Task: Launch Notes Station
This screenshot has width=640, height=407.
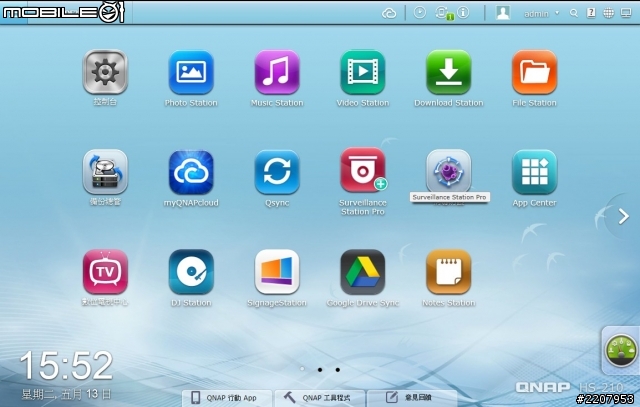Action: click(x=449, y=271)
